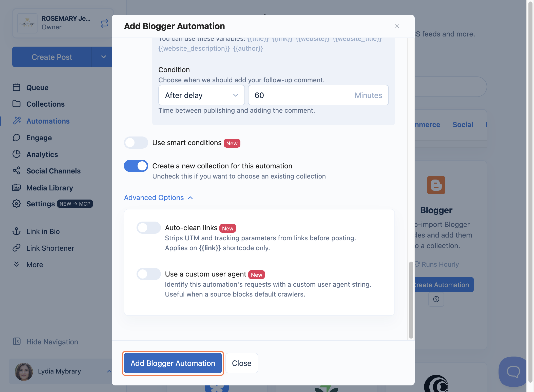The height and width of the screenshot is (392, 534).
Task: Click the NEW → MCP badge
Action: coord(75,204)
